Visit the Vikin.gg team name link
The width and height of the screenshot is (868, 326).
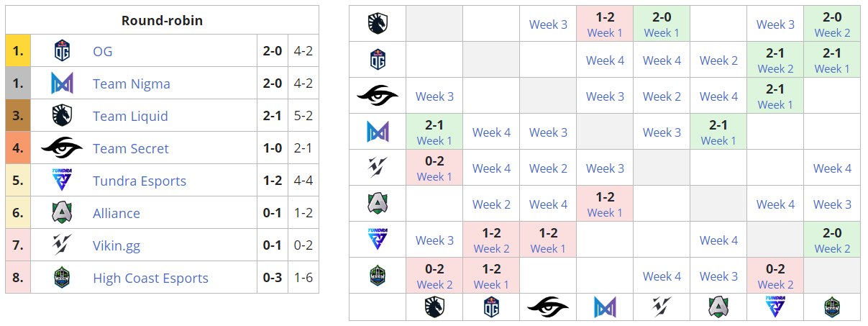[x=117, y=245]
